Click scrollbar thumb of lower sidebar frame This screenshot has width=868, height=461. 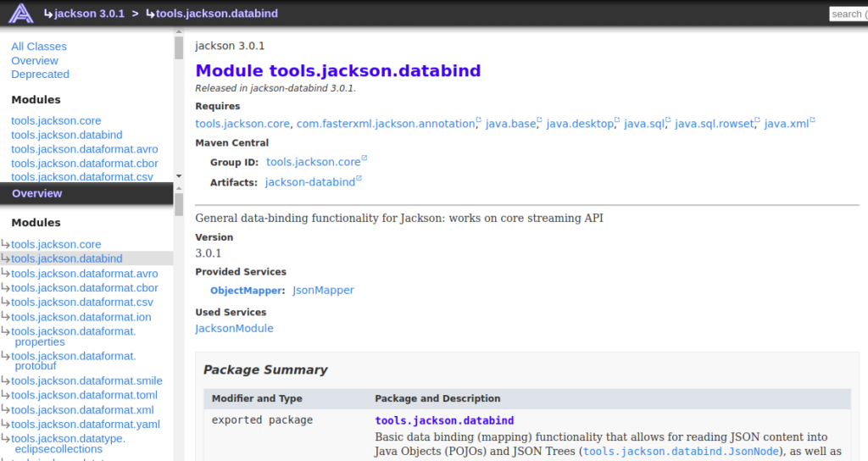pyautogui.click(x=179, y=205)
